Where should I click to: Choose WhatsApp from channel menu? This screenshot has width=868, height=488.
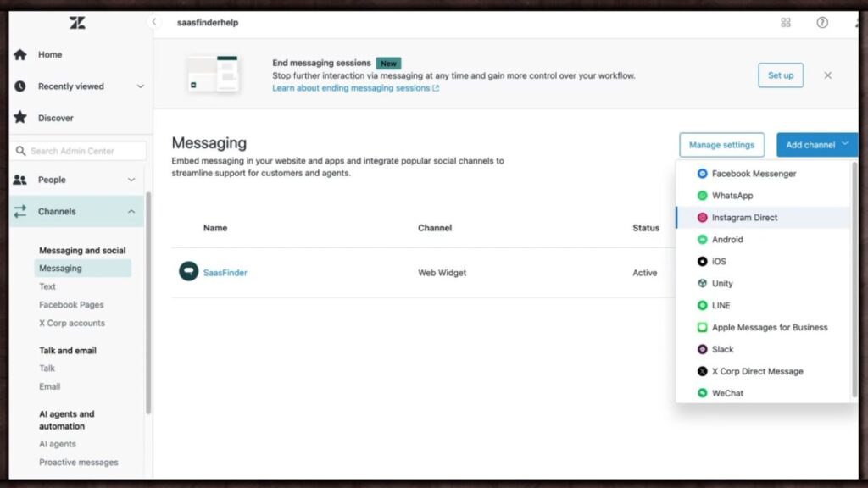[763, 196]
